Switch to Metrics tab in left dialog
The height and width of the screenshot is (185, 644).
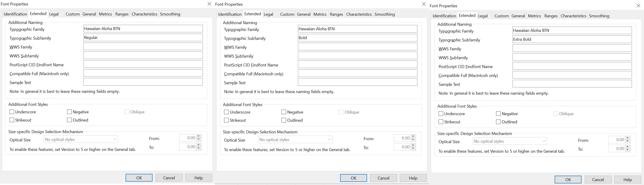(105, 14)
